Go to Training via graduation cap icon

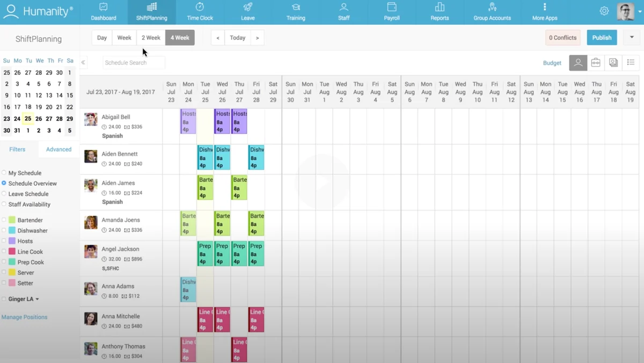coord(296,8)
